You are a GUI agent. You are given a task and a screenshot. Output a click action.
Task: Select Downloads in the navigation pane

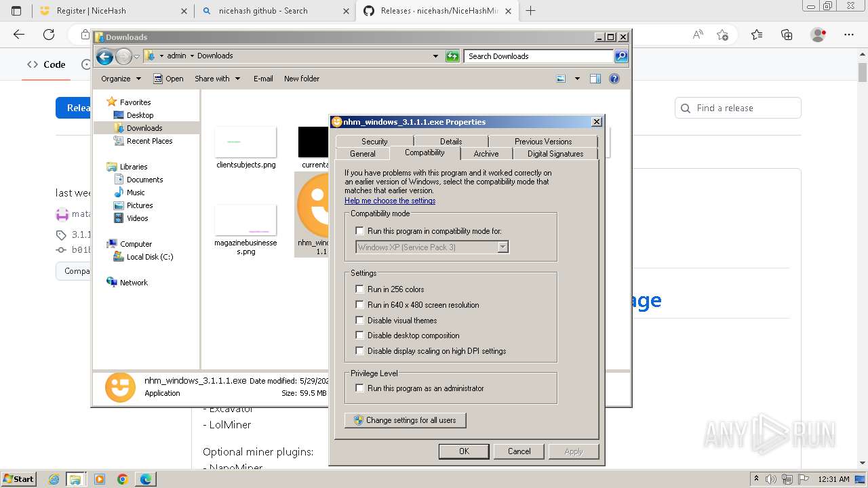pyautogui.click(x=144, y=128)
